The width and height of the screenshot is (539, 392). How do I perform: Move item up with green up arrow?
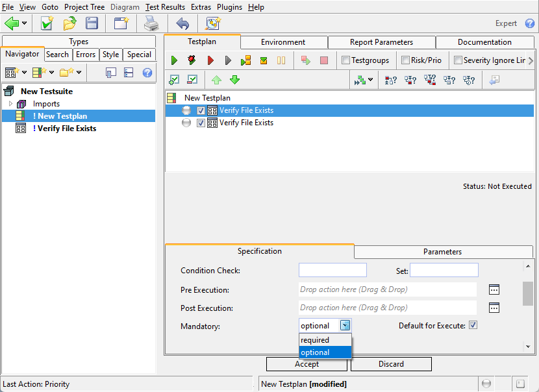216,80
